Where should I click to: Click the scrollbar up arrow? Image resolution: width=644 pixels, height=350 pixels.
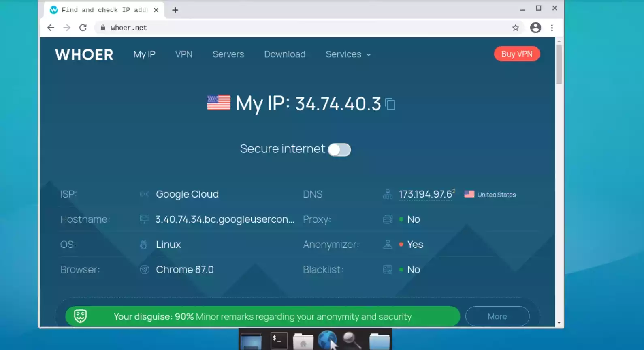(x=559, y=41)
